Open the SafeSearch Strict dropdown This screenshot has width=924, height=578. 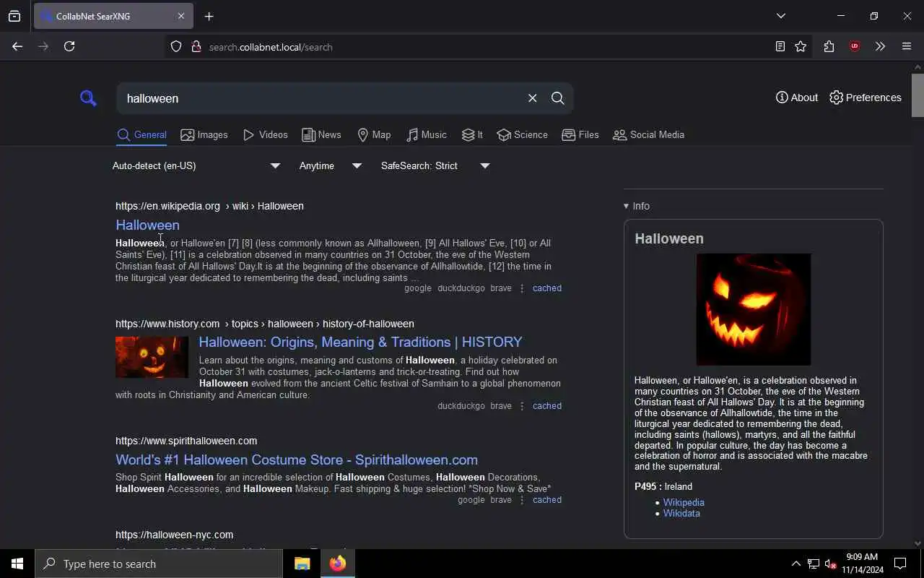pyautogui.click(x=435, y=165)
